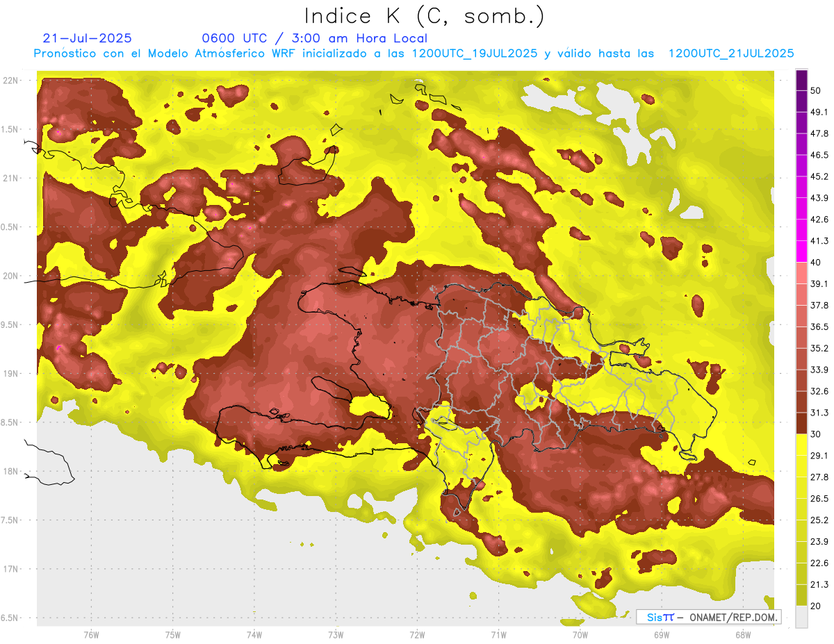The image size is (834, 644).
Task: Click the 21N latitude label
Action: tap(11, 179)
